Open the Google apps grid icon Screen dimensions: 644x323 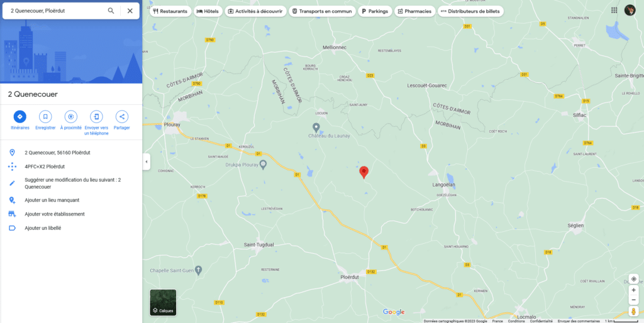tap(614, 10)
